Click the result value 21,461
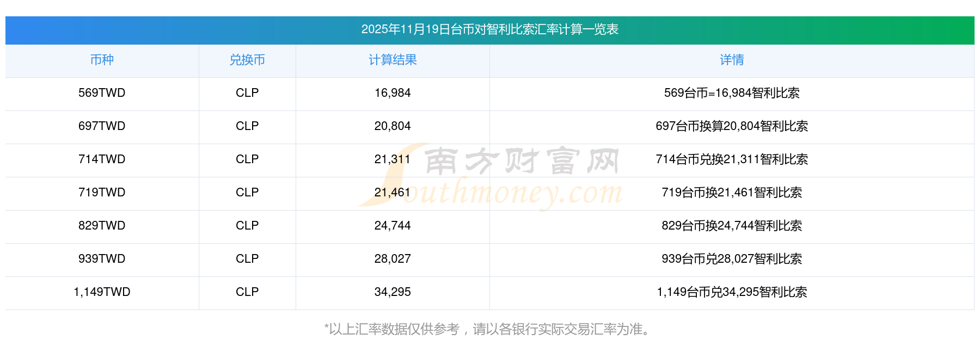Viewport: 980px width, 346px height. point(393,193)
